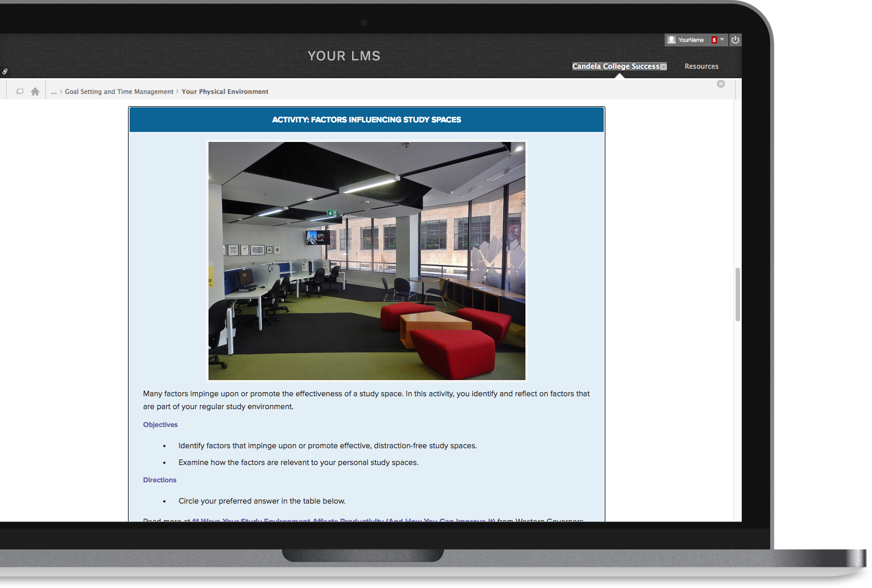Expand the YourName account dropdown arrow

722,40
